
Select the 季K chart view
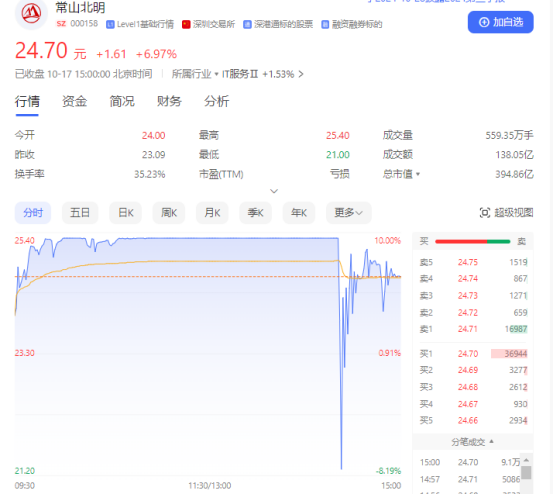point(255,213)
